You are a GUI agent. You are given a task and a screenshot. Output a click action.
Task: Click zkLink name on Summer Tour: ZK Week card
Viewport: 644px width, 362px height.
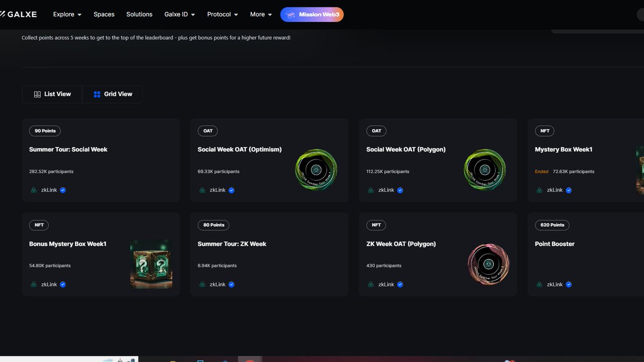pos(218,284)
